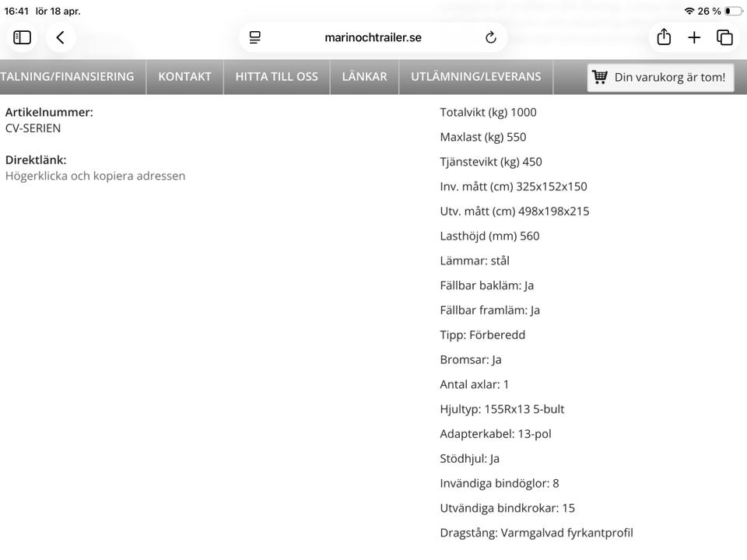Go back using the chevron arrow
Screen dimensions: 747x560
coord(60,37)
